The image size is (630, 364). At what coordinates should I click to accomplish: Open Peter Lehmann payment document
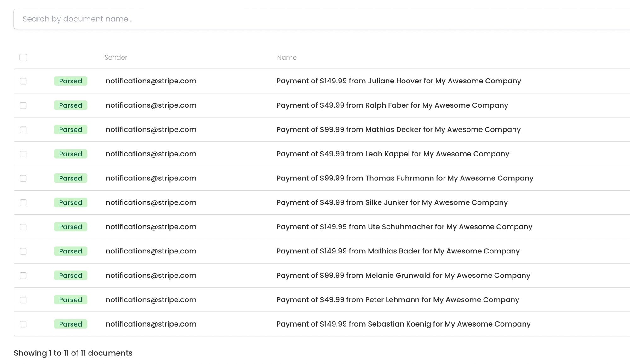click(x=398, y=300)
